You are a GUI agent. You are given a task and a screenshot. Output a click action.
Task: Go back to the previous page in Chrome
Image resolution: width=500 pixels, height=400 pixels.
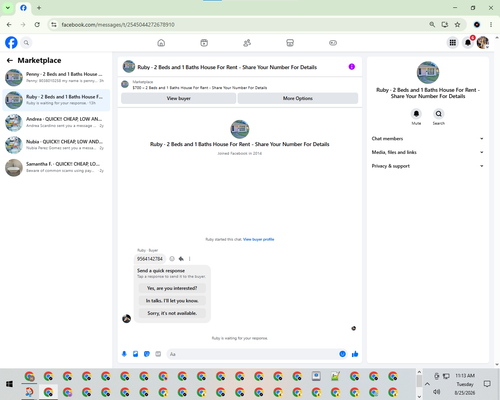(9, 25)
